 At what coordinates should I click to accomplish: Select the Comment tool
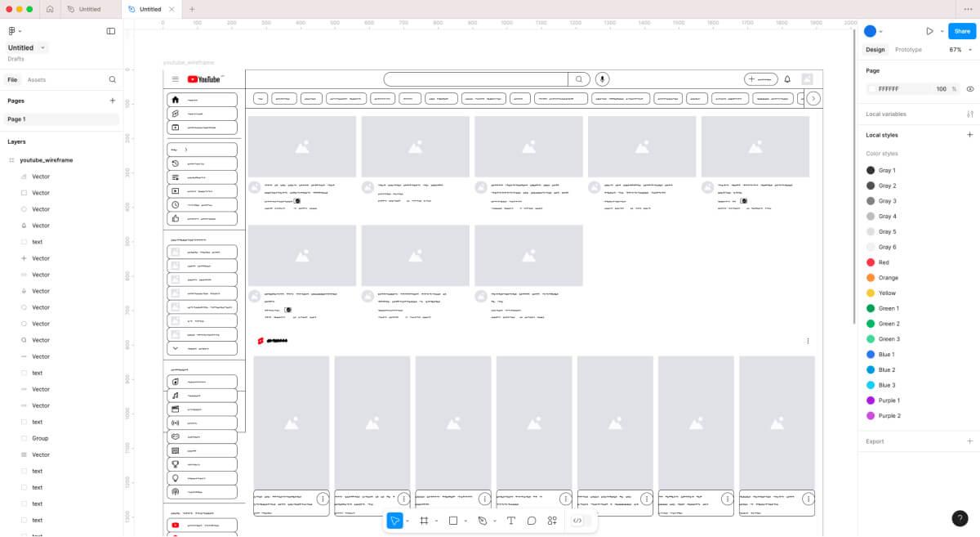tap(532, 521)
